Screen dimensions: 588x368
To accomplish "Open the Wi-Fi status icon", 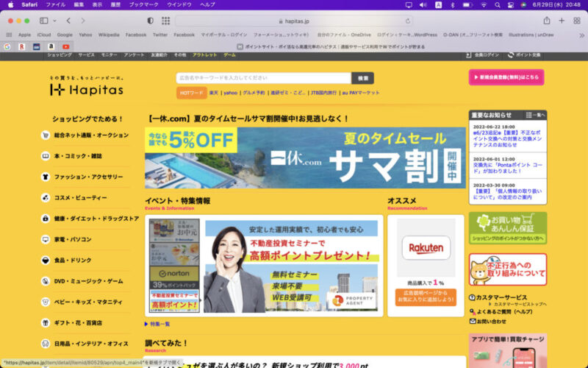I will click(x=484, y=5).
